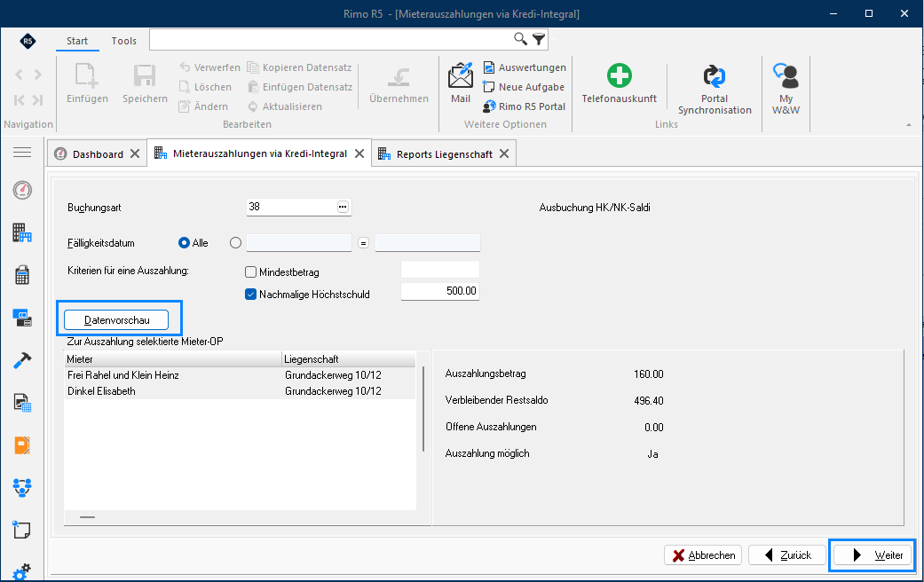924x582 pixels.
Task: Switch to the Start ribbon tab
Action: [77, 41]
